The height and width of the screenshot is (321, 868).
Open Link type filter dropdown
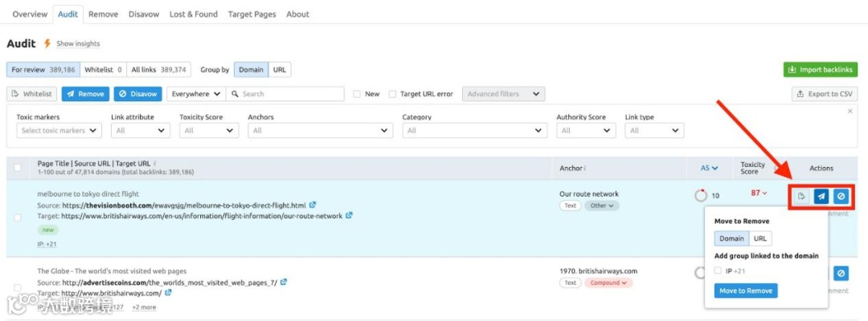coord(654,130)
